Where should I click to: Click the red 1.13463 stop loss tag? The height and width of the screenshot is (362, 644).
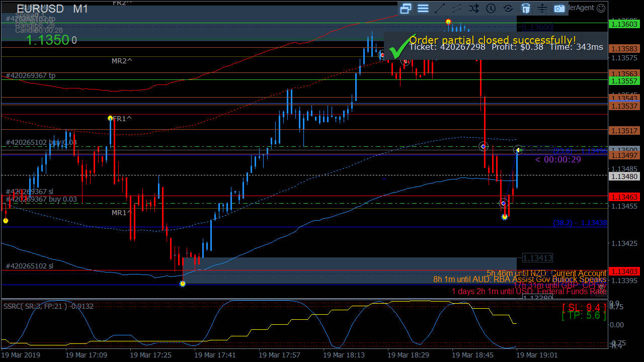click(x=624, y=197)
